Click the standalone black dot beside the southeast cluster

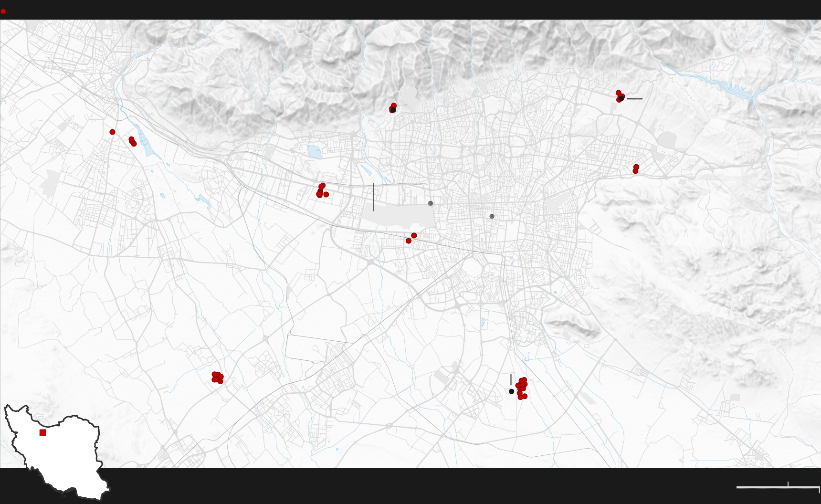[x=511, y=391]
